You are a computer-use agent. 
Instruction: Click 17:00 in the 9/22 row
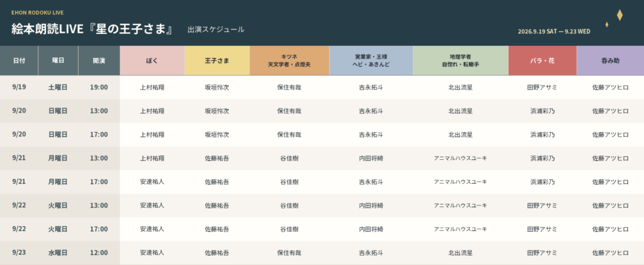pos(99,229)
